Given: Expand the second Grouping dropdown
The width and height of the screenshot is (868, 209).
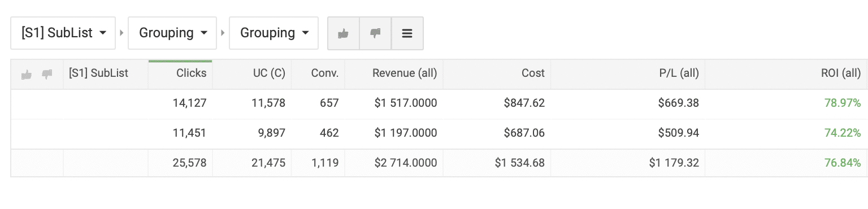Looking at the screenshot, I should (274, 33).
